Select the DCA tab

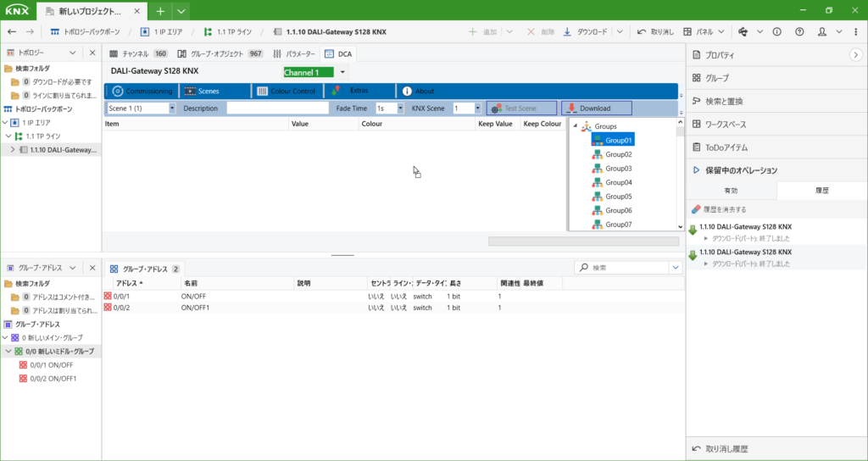click(339, 53)
